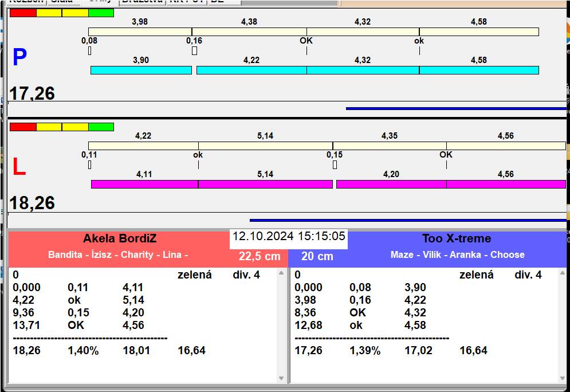
Task: Click the 20 cm jump height
Action: [317, 256]
